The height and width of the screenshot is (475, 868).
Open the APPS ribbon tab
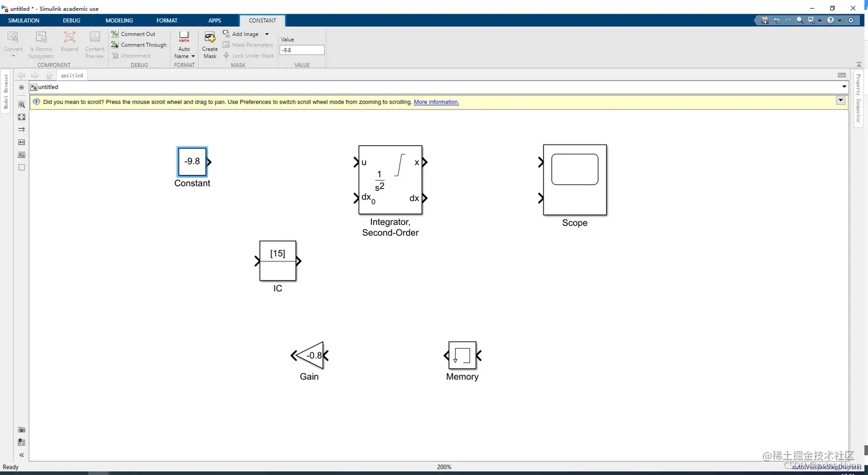215,21
